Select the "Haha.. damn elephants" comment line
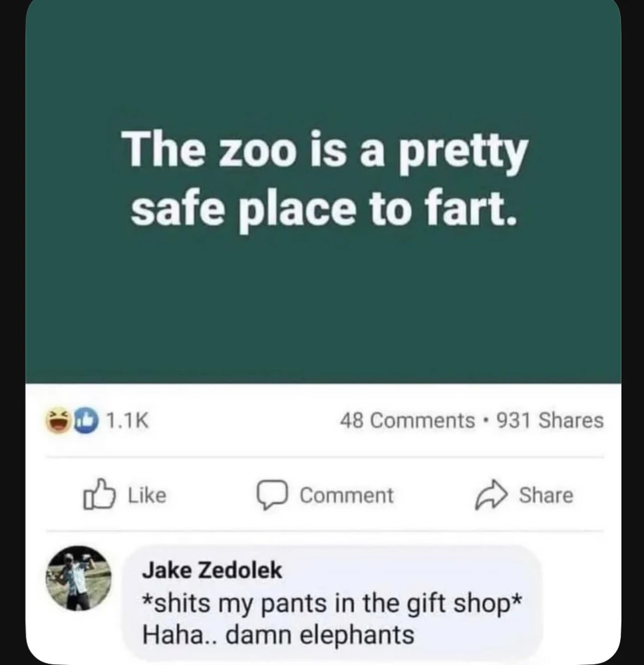This screenshot has height=665, width=644. [279, 634]
